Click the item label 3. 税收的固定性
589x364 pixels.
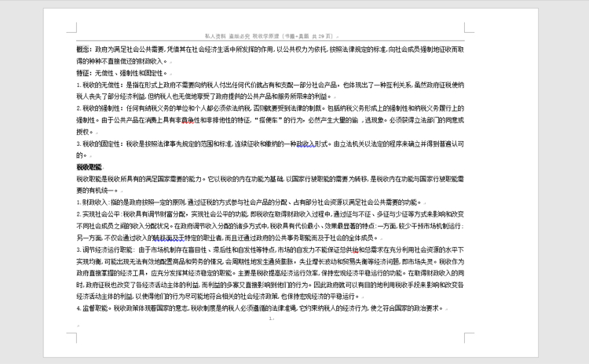(98, 144)
